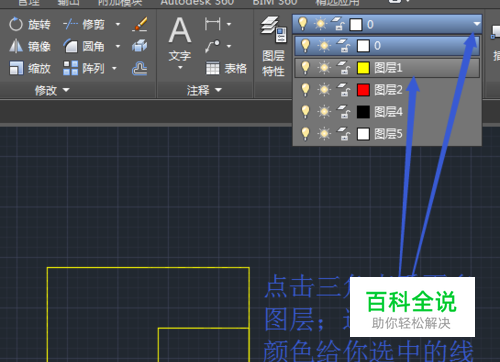Click the inner yellow rectangle's top edge in drawing
Screen dimensions: 500x362
click(204, 328)
